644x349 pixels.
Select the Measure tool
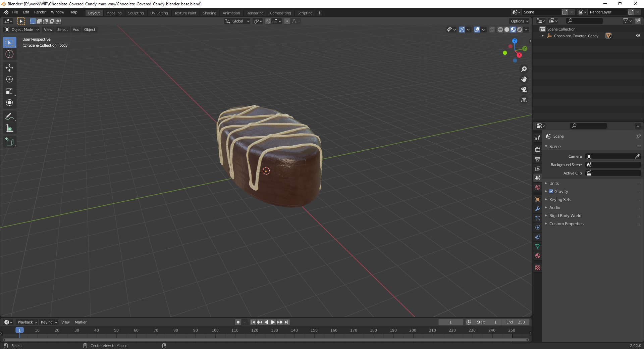[x=9, y=129]
